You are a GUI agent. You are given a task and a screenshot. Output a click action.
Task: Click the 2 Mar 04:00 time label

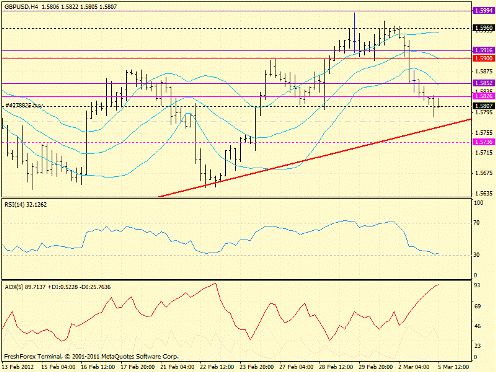click(414, 367)
